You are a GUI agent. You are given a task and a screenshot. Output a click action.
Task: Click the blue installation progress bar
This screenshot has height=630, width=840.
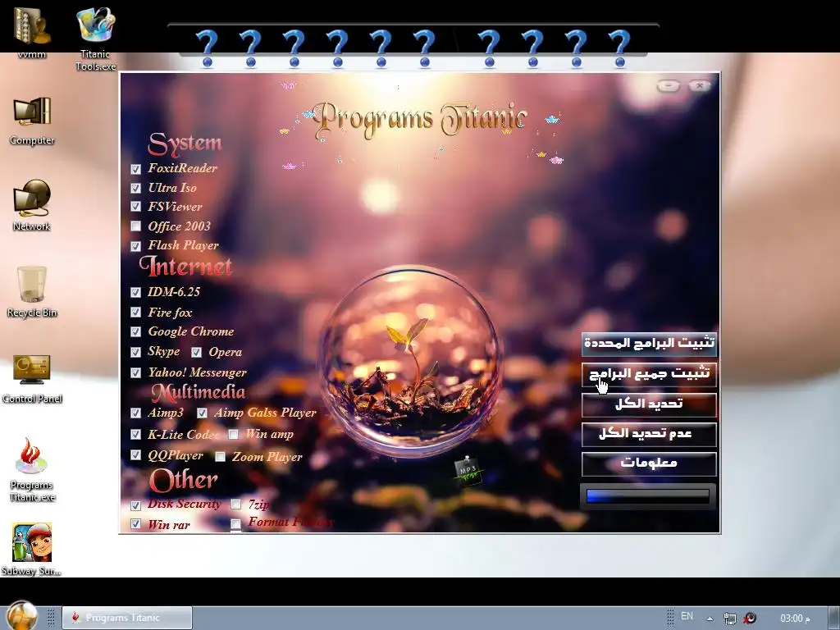tap(648, 496)
